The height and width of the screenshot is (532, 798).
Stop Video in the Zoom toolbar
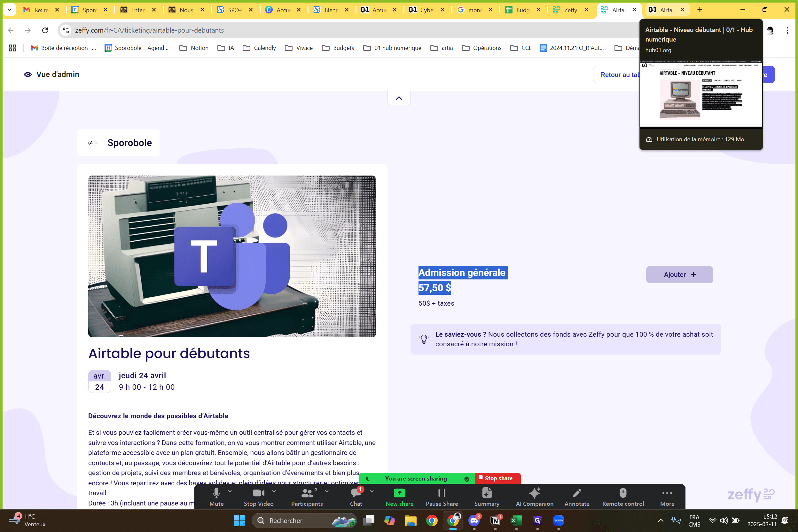coord(259,497)
